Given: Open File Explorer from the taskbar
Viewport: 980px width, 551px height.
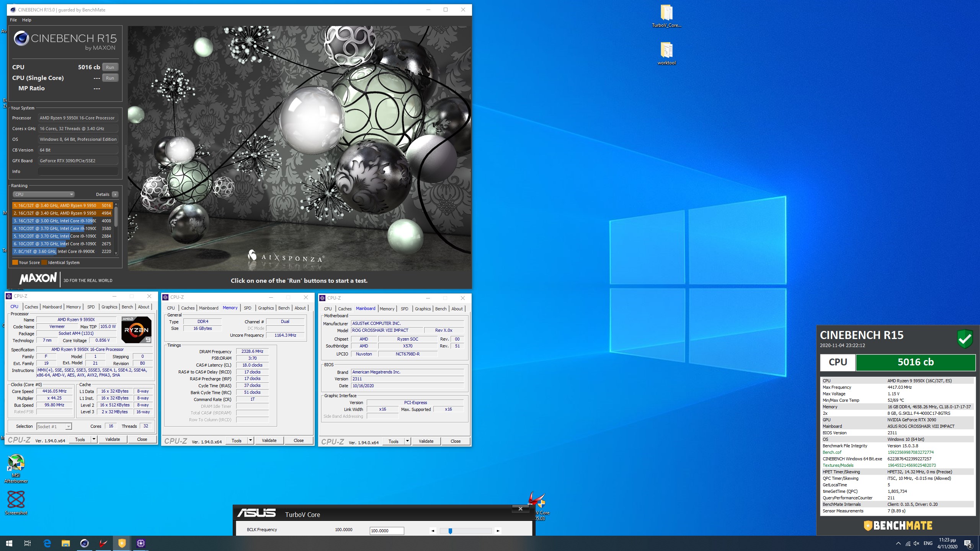Looking at the screenshot, I should [66, 543].
